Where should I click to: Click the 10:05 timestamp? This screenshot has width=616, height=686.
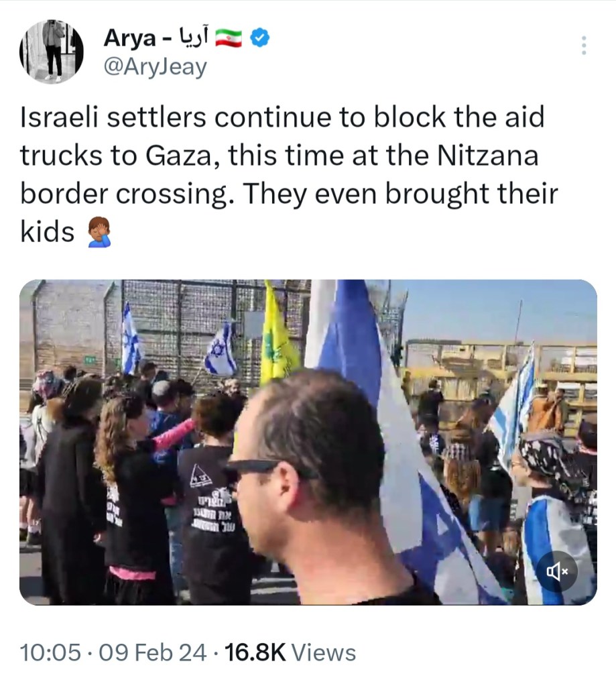point(50,652)
